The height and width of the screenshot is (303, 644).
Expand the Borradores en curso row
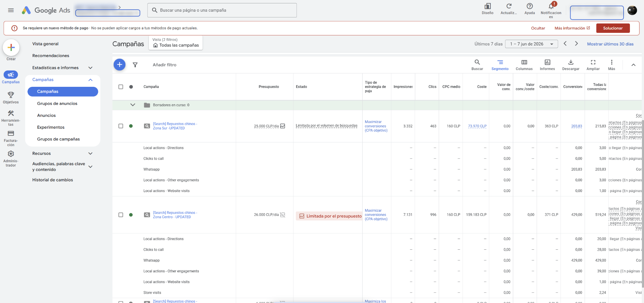(x=133, y=105)
